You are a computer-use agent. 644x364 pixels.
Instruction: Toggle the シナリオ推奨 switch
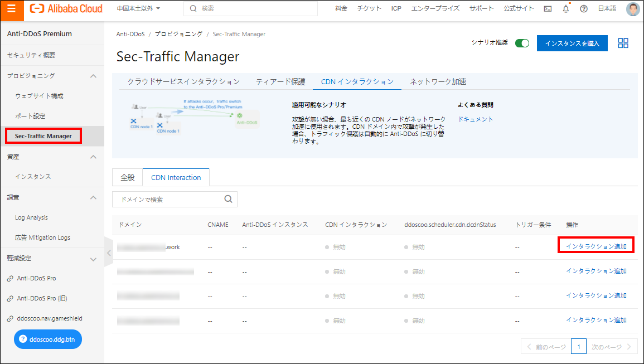[522, 43]
